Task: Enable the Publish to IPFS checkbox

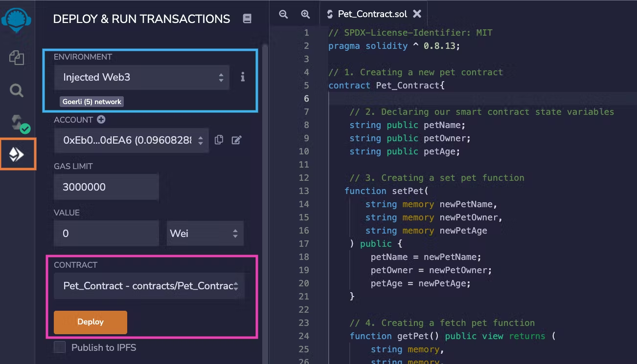Action: [x=60, y=347]
